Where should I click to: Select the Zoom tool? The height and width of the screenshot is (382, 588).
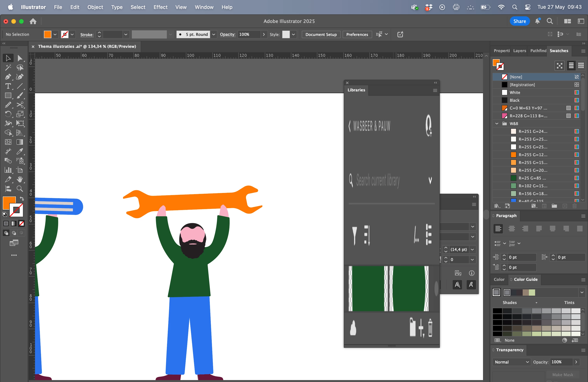pyautogui.click(x=20, y=189)
